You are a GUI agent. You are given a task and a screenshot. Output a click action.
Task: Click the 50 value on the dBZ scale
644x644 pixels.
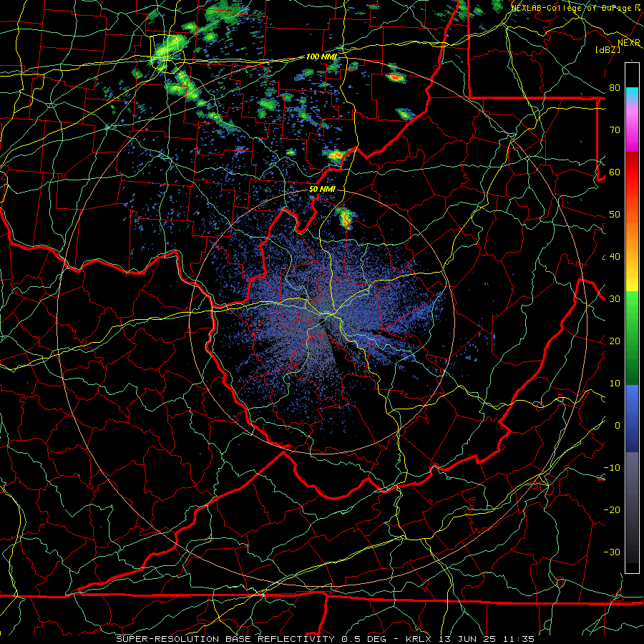point(615,215)
